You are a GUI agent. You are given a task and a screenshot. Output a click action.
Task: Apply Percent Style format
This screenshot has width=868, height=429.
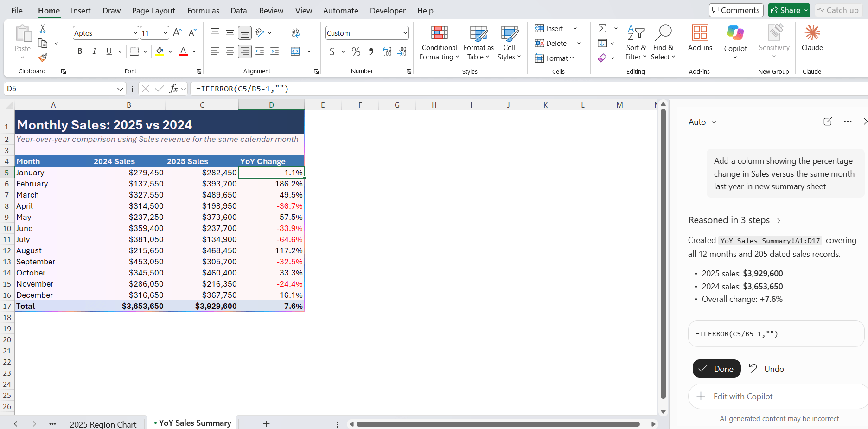pos(356,51)
